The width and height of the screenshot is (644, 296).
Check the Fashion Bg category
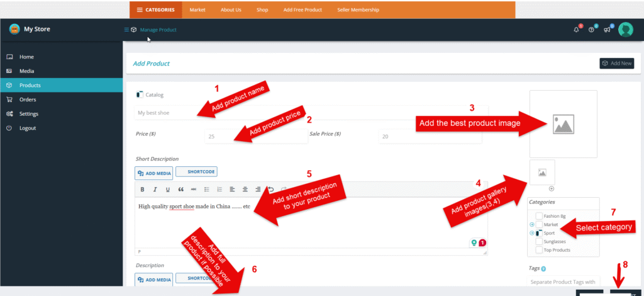539,216
